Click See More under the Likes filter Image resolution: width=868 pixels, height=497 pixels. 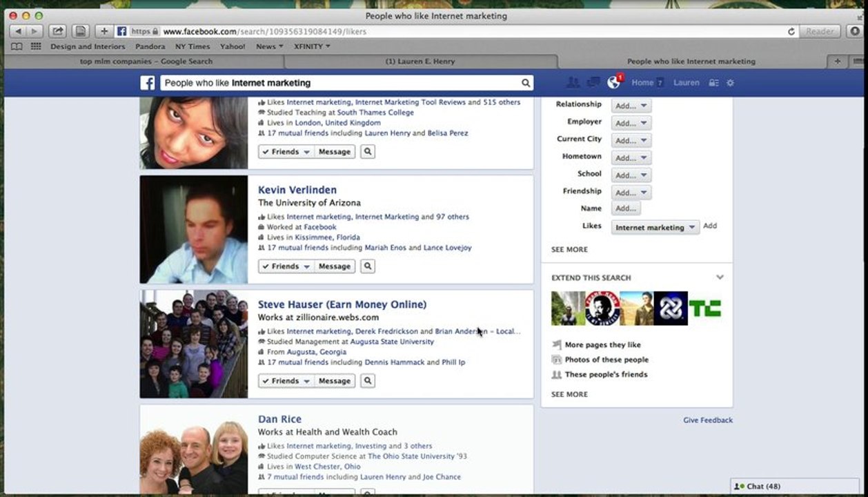pos(569,250)
